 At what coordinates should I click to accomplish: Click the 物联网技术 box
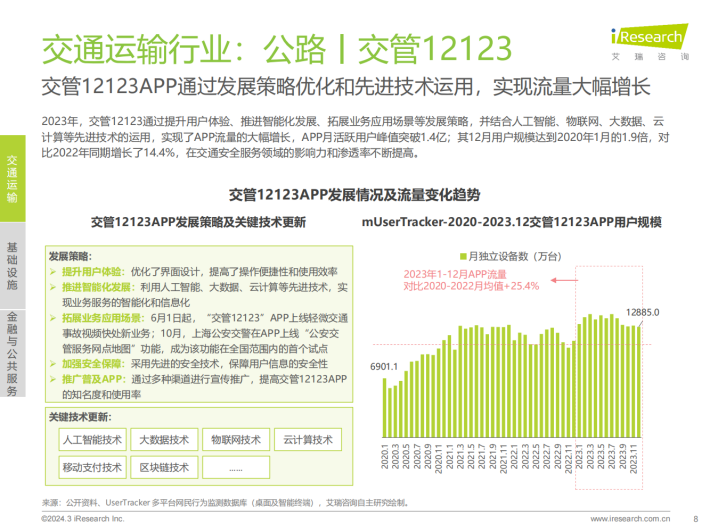[236, 439]
